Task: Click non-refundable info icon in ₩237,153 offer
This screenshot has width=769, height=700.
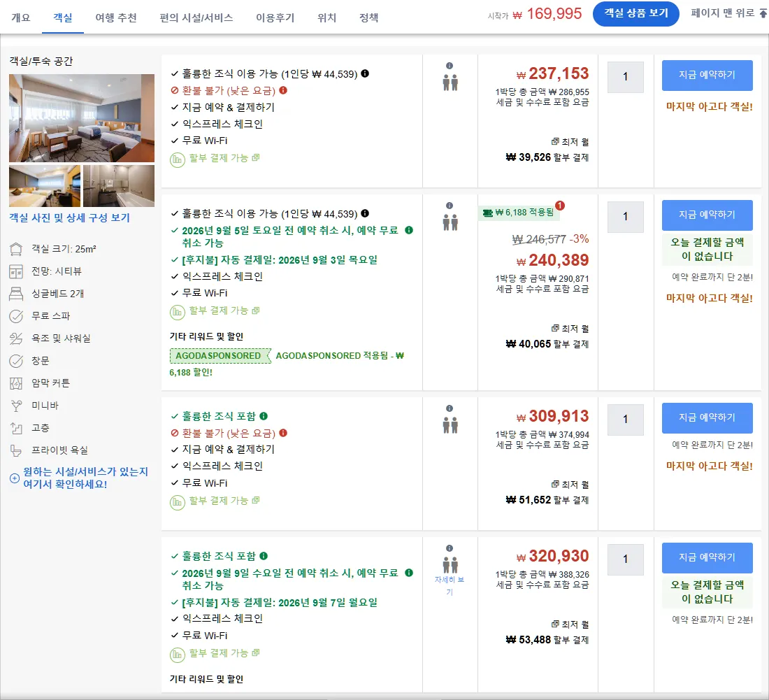Action: [283, 90]
